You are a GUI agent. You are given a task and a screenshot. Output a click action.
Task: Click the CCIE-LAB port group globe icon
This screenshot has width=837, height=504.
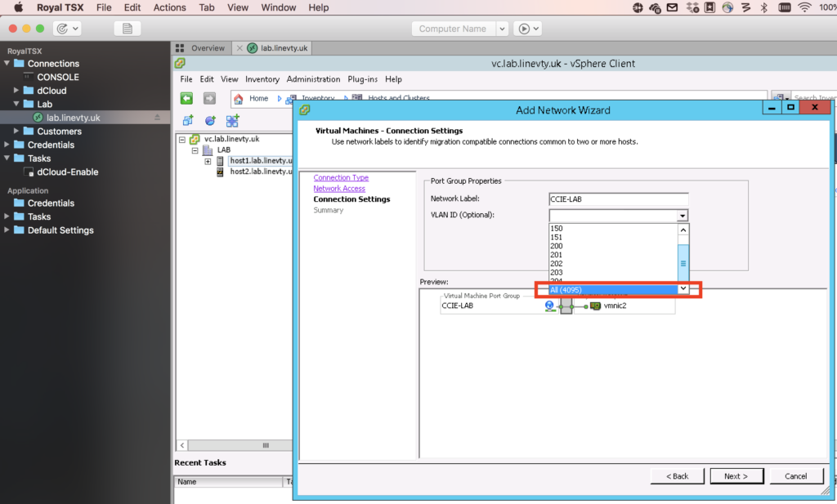pyautogui.click(x=549, y=306)
